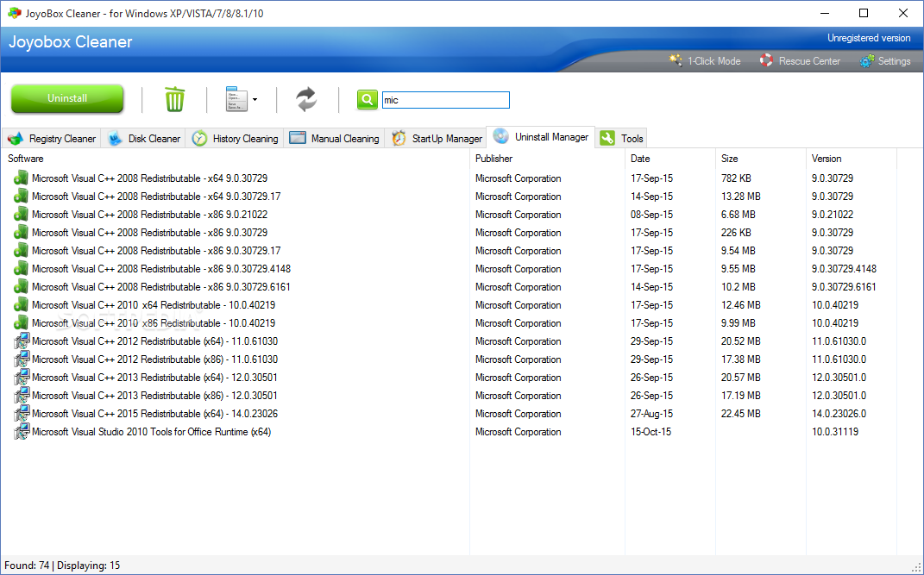Click version 14.0.23026.0 cell

coord(839,414)
